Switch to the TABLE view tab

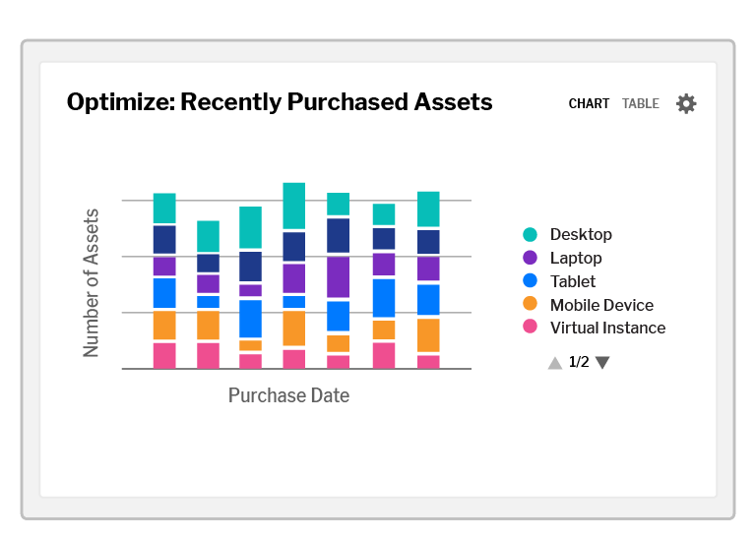click(x=640, y=103)
